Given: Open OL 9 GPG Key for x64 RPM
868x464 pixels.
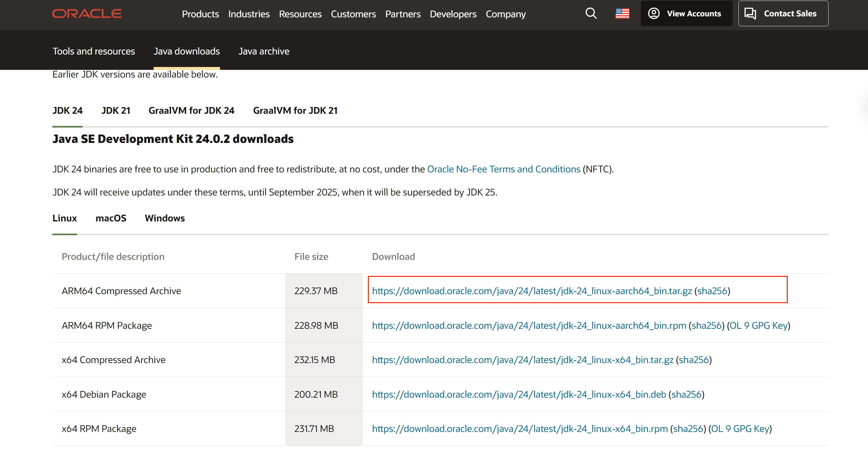Looking at the screenshot, I should [x=740, y=429].
